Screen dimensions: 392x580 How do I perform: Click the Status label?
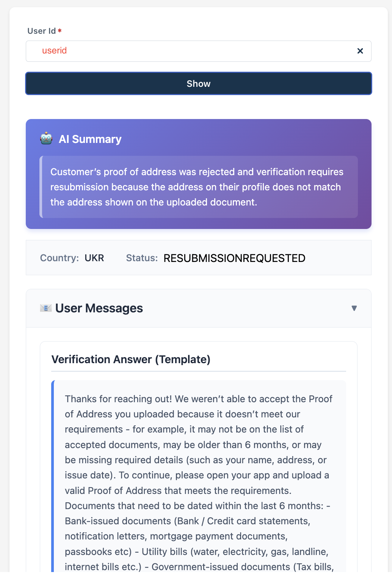click(x=142, y=258)
